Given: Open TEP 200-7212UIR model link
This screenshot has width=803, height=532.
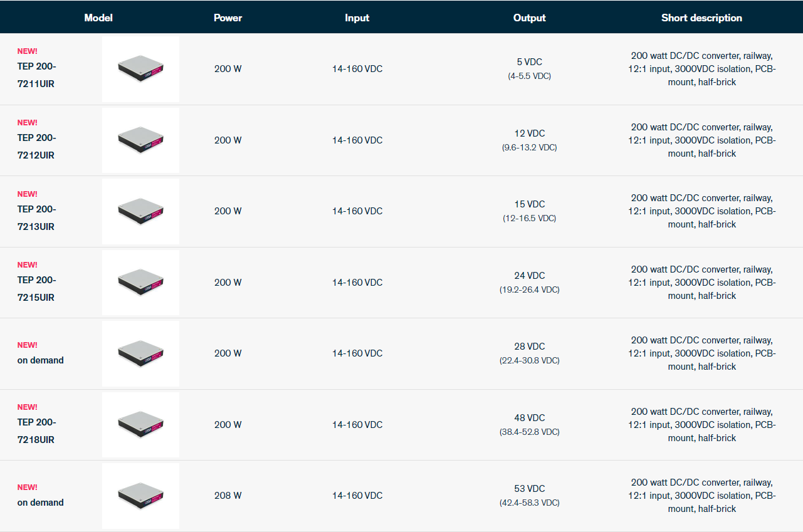Looking at the screenshot, I should (x=37, y=146).
